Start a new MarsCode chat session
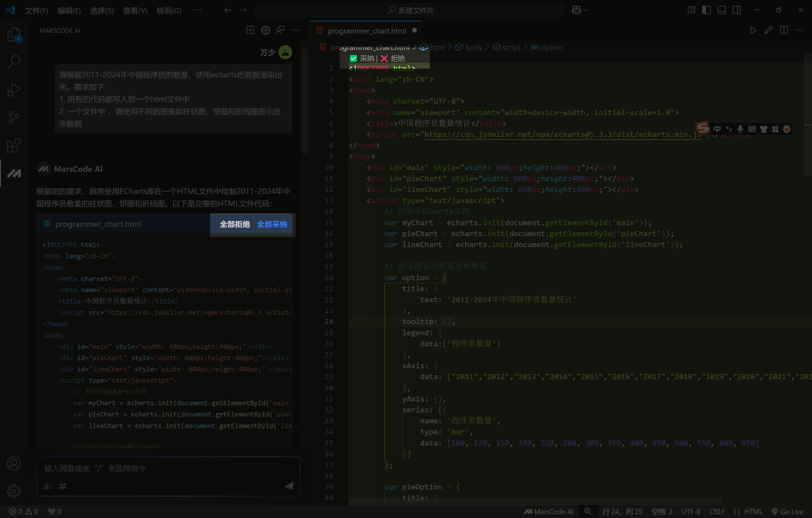This screenshot has height=518, width=812. tap(250, 30)
